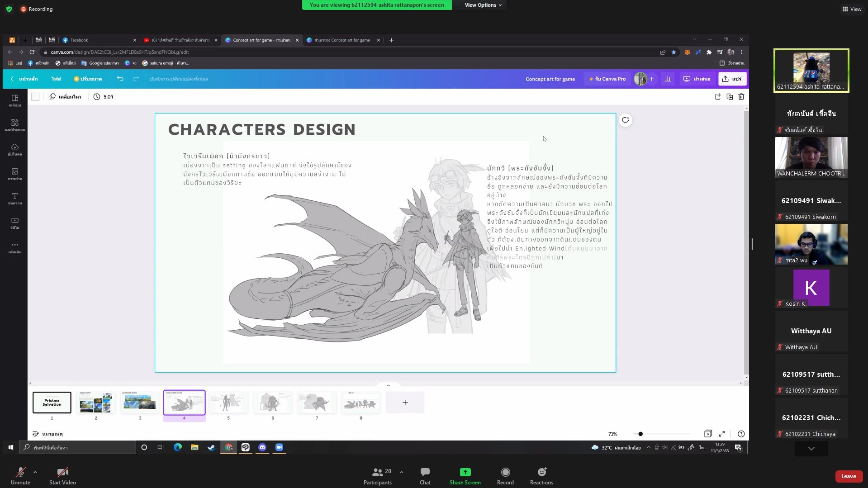868x488 pixels.
Task: Open Discord from the taskbar
Action: click(262, 447)
